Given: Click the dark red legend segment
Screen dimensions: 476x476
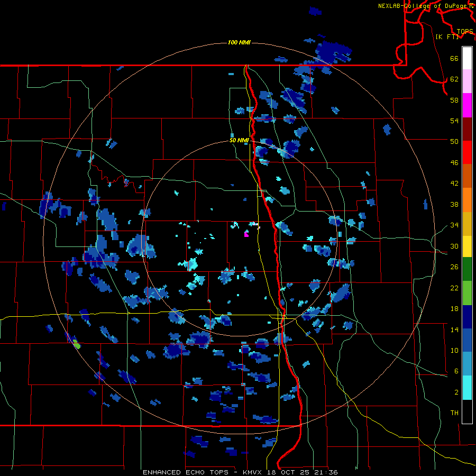Looking at the screenshot, I should pyautogui.click(x=467, y=129).
